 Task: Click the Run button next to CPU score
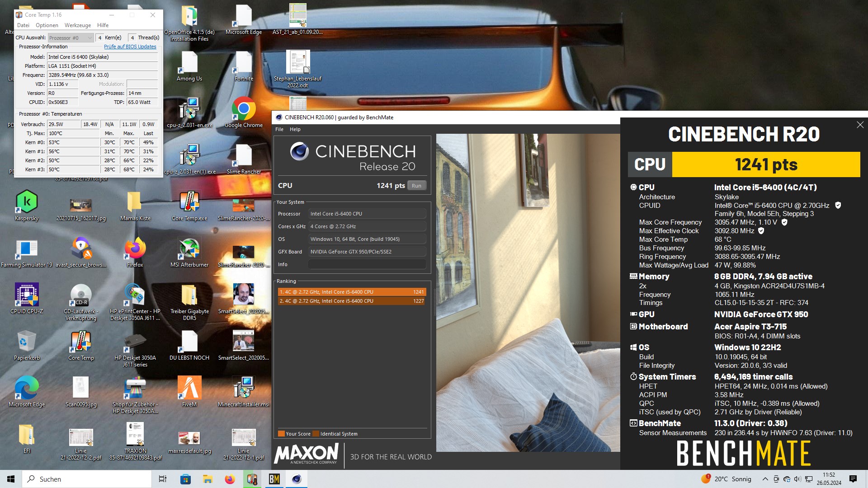pyautogui.click(x=416, y=186)
